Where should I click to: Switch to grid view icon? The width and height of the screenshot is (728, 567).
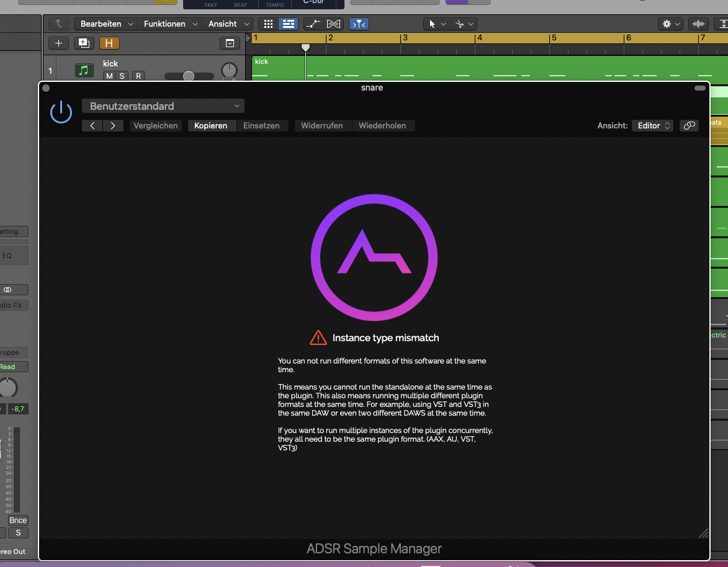click(268, 24)
